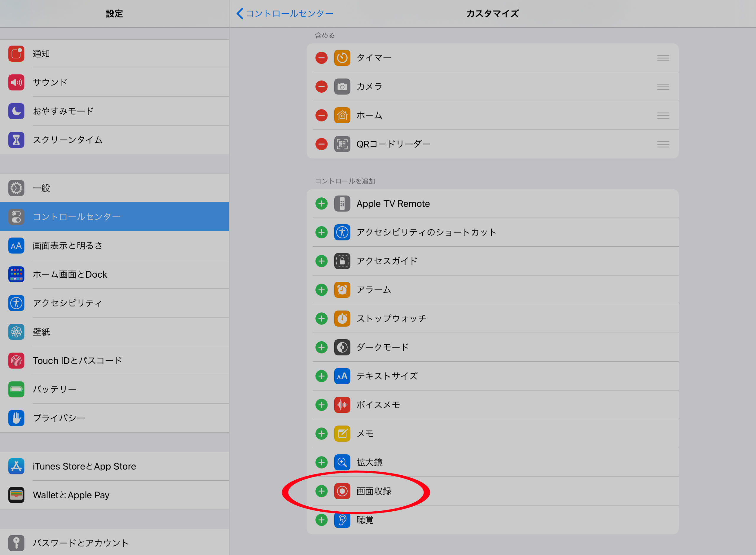Open iTunes StoreとApp Store settings
This screenshot has width=756, height=555.
pyautogui.click(x=115, y=466)
